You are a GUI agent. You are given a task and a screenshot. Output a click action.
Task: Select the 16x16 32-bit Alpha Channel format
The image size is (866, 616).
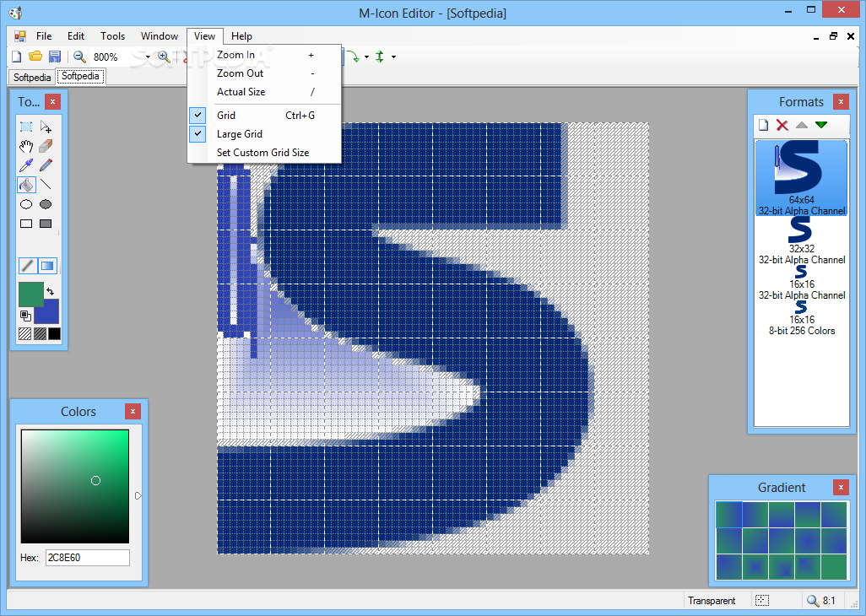tap(801, 284)
